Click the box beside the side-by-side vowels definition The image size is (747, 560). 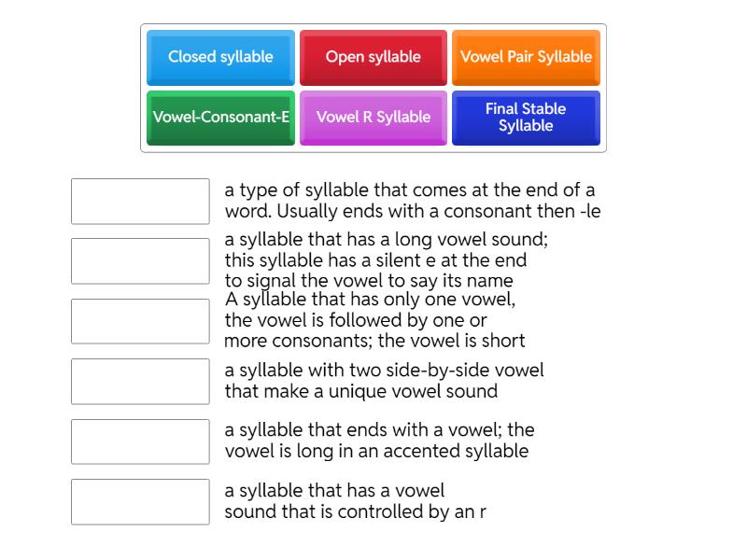(140, 382)
